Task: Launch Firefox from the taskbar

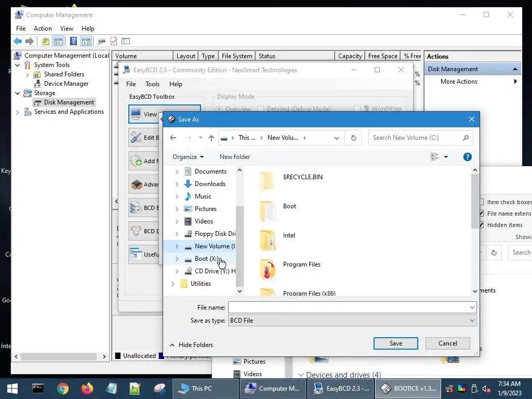Action: pos(87,389)
